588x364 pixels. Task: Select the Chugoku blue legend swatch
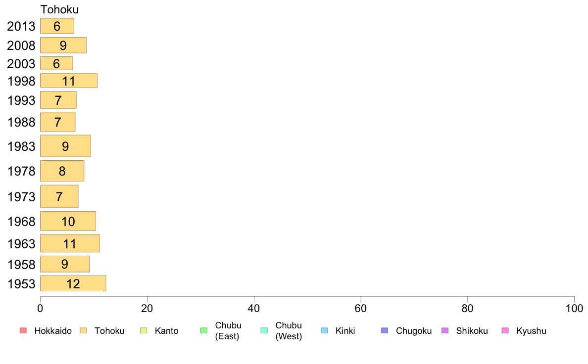(x=385, y=331)
